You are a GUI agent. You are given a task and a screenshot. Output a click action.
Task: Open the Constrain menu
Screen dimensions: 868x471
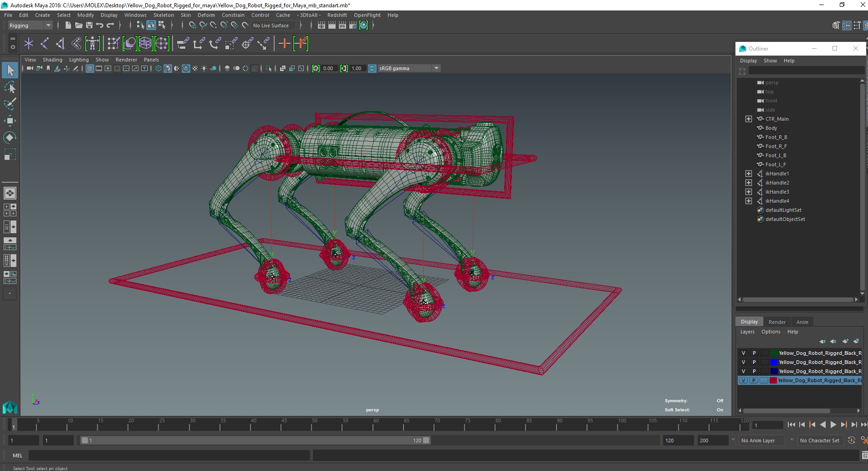point(233,15)
